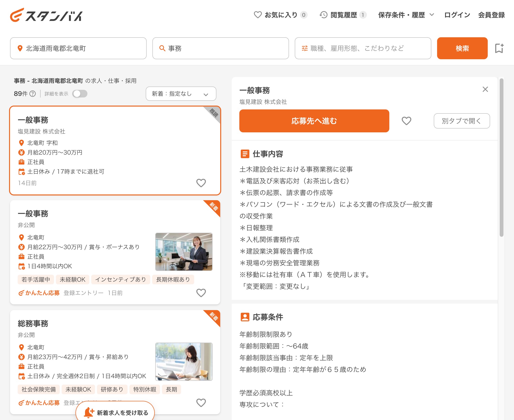The image size is (514, 420).
Task: Toggle the 詳細を表示 switch
Action: pos(80,94)
